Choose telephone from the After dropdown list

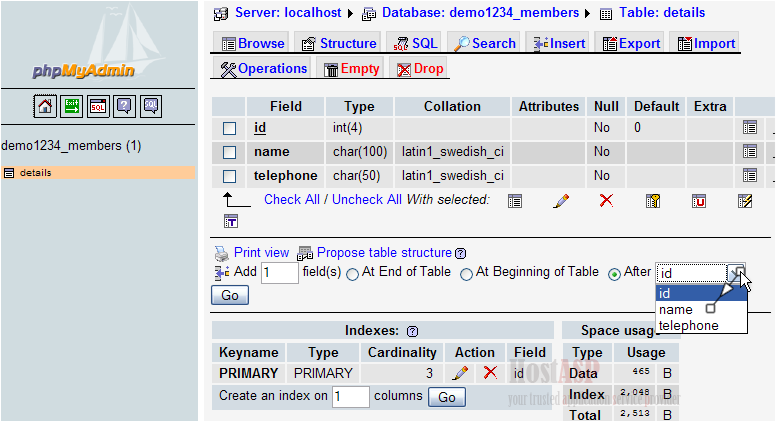688,326
